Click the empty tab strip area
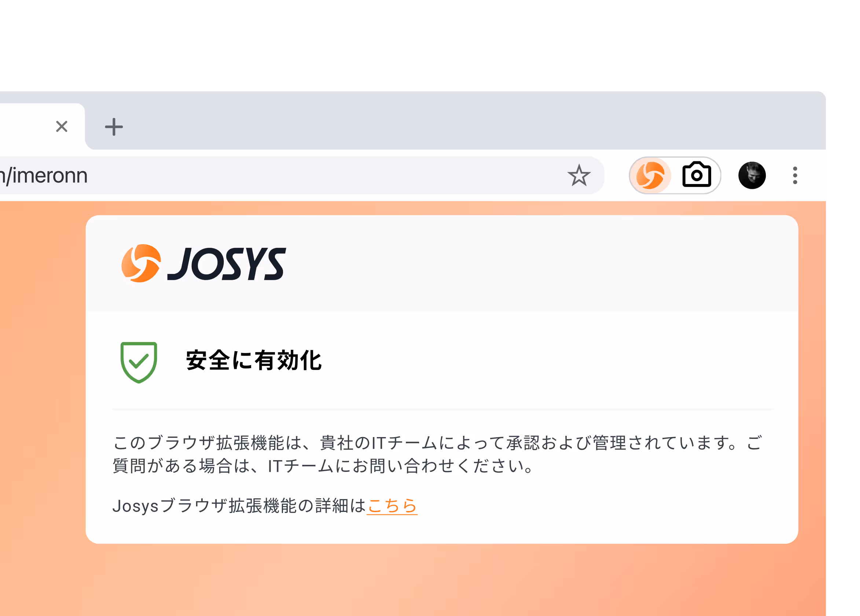 [474, 121]
